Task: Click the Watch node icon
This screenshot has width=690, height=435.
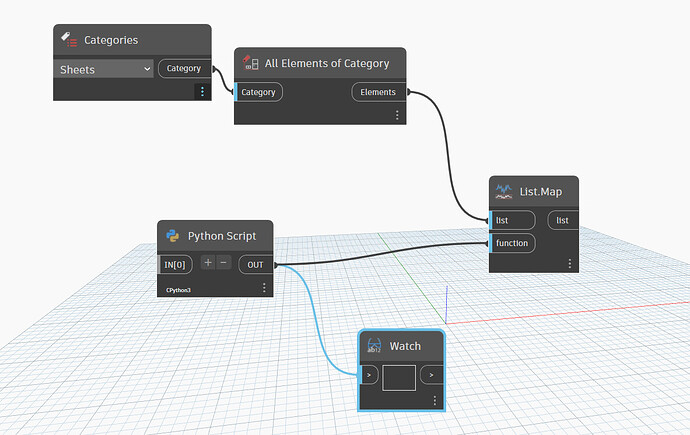Action: point(374,346)
